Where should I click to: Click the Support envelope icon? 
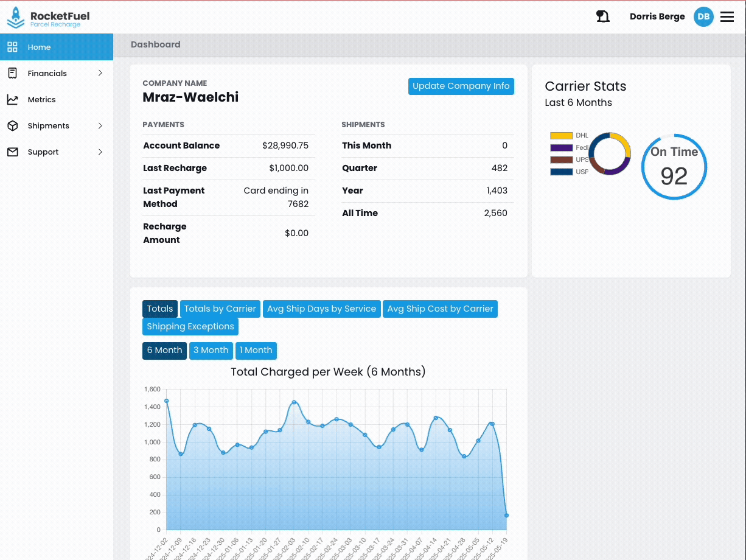[x=12, y=152]
